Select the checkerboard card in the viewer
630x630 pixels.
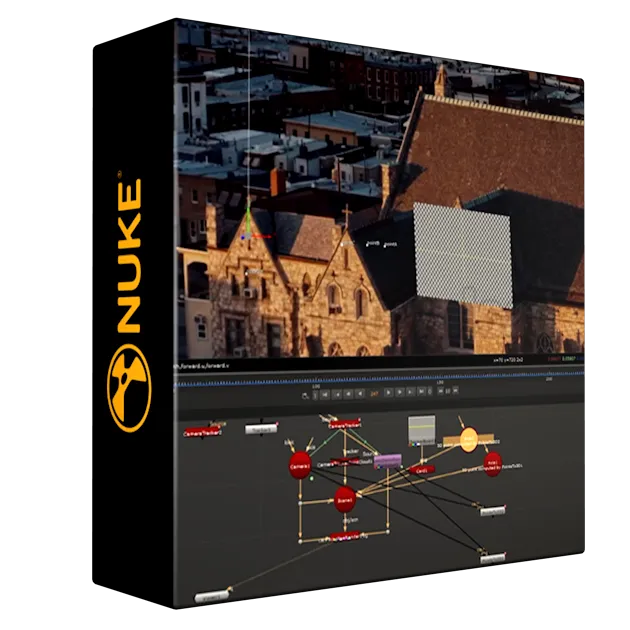pos(462,255)
